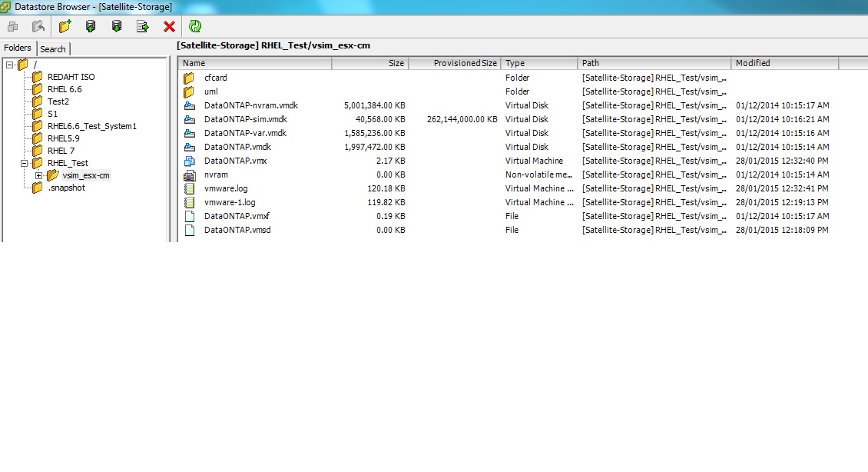Select the DataONTAP.vmx file name

[x=235, y=161]
